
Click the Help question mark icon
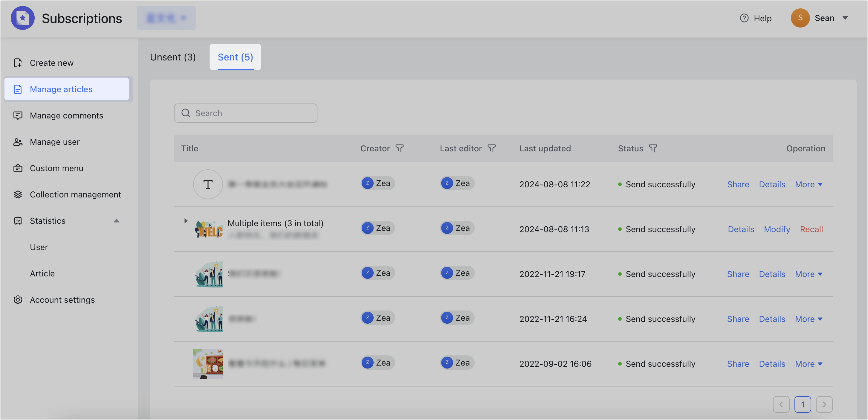coord(744,18)
